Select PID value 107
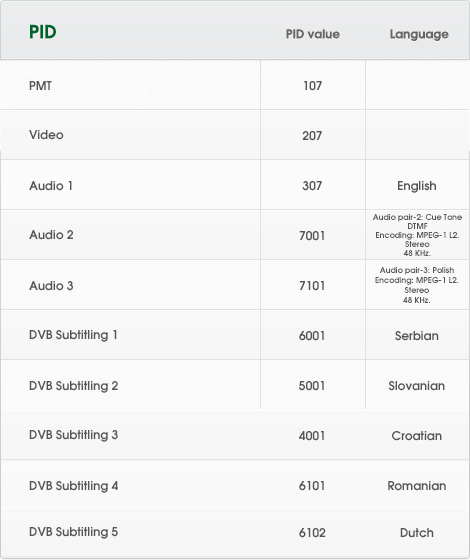 312,86
